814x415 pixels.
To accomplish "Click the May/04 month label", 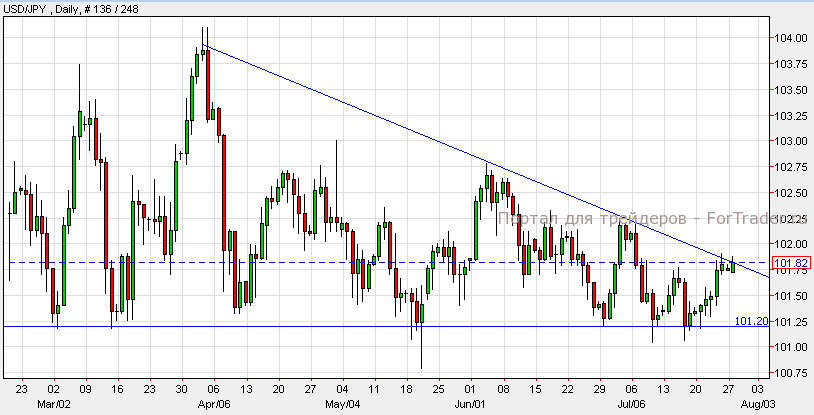I will pos(343,404).
